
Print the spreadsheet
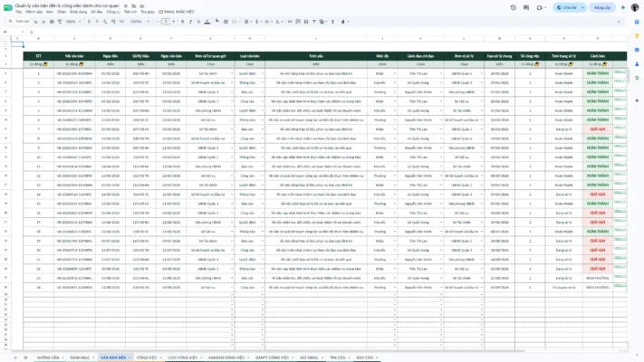click(x=52, y=22)
